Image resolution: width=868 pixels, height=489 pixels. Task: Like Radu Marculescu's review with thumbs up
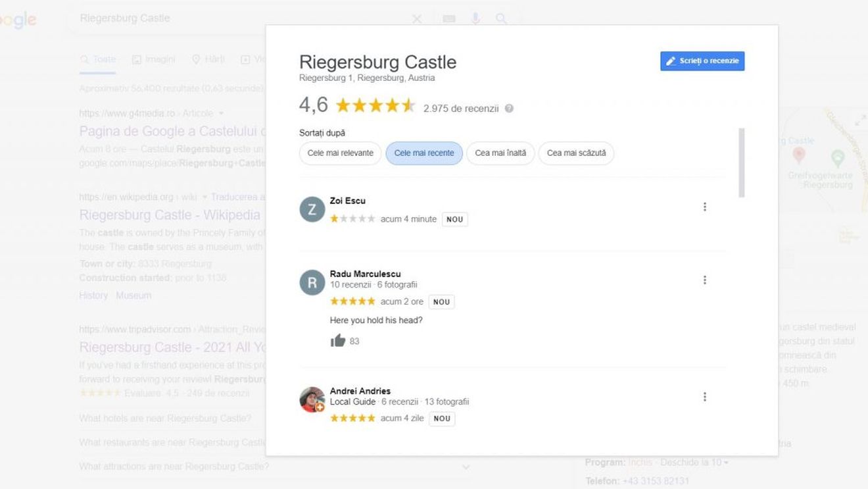[x=338, y=341]
